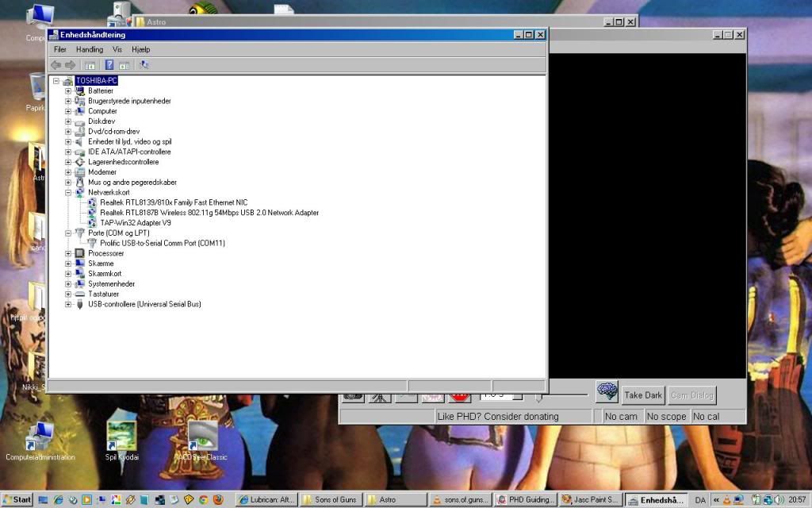The width and height of the screenshot is (812, 508).
Task: Click the Start button
Action: 17,500
